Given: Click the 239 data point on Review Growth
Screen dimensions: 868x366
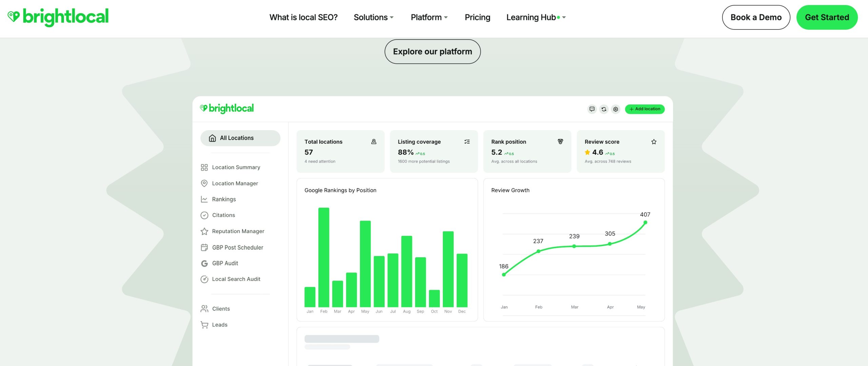Looking at the screenshot, I should (x=574, y=246).
